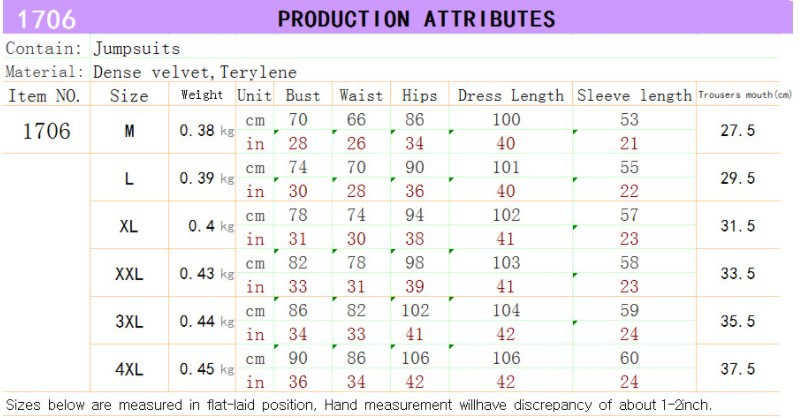Click XXL row dress length 103

506,262
